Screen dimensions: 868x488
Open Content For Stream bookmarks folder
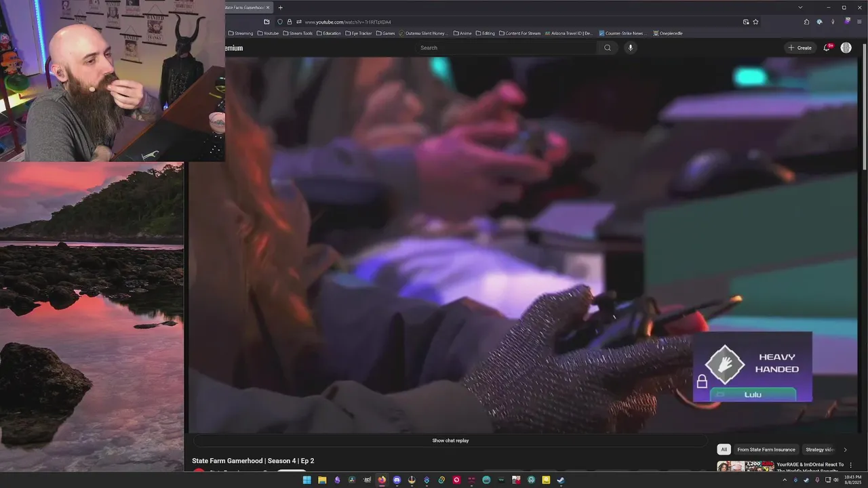(x=519, y=33)
